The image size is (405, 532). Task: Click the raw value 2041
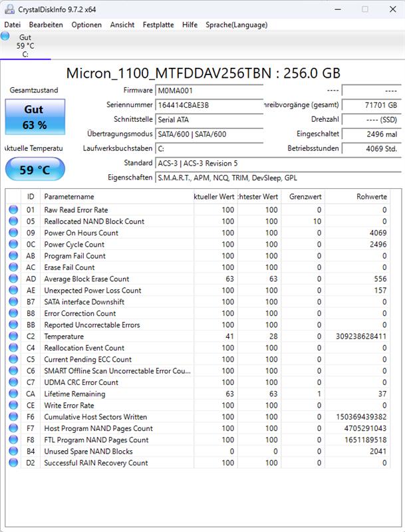point(378,452)
